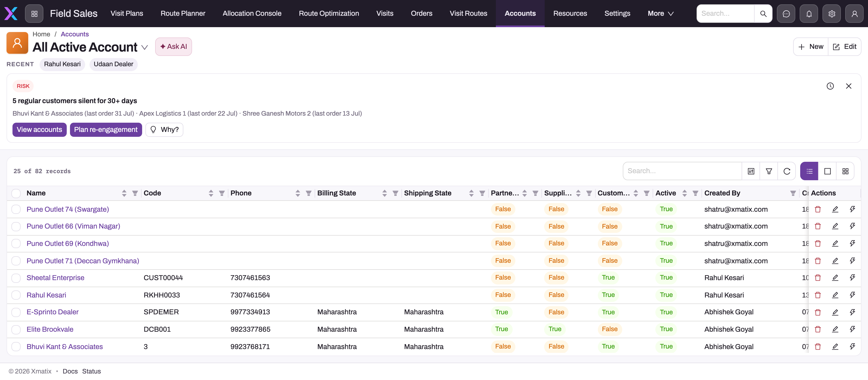Open the notifications bell
The height and width of the screenshot is (380, 868).
coord(809,14)
